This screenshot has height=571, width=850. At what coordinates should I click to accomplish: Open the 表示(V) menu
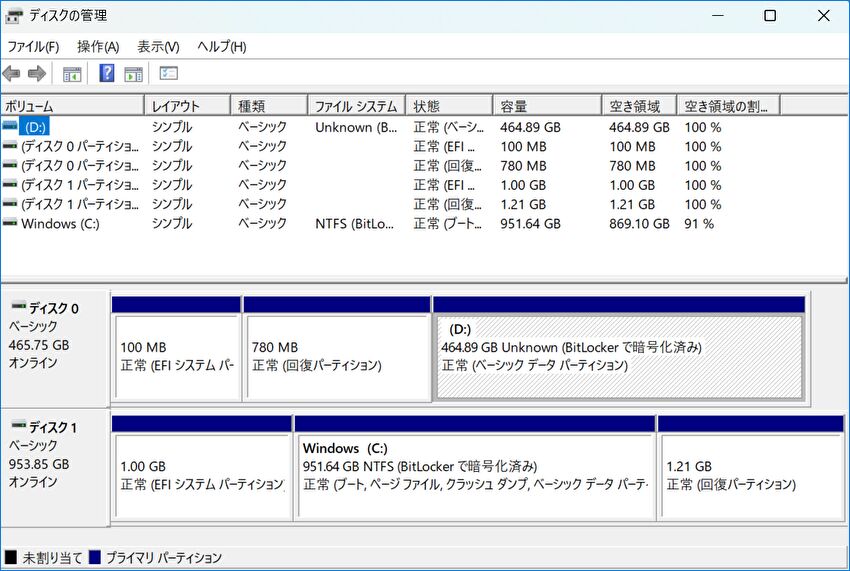pyautogui.click(x=158, y=47)
